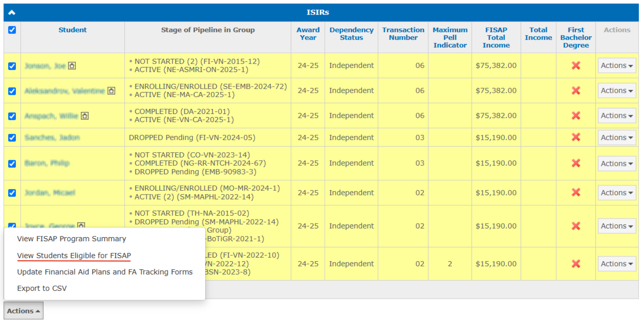The image size is (644, 322).
Task: Sort table by Student column header
Action: [x=72, y=30]
